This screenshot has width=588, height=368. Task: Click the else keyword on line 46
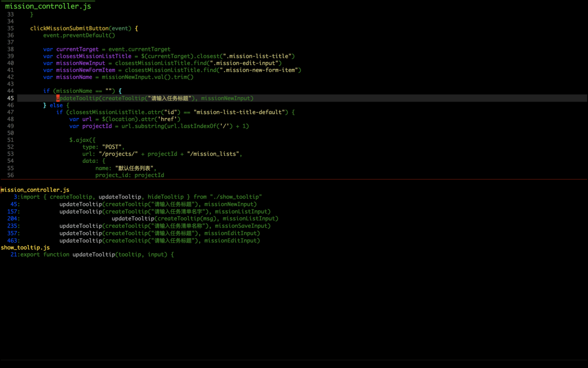click(x=56, y=105)
